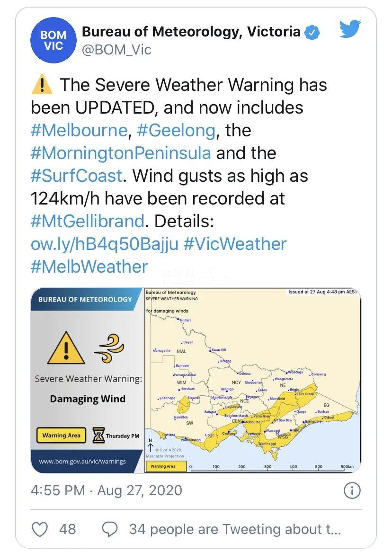Click the yellow warning triangle emoji

click(x=42, y=84)
